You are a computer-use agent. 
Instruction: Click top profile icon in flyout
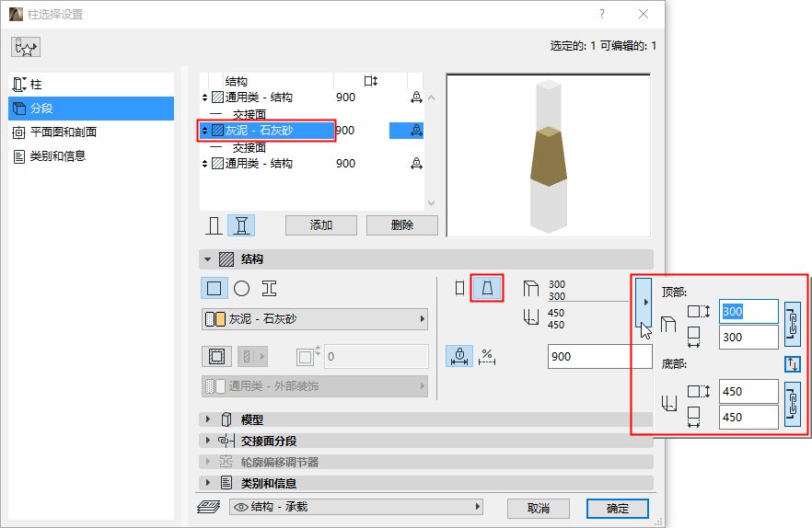point(668,325)
